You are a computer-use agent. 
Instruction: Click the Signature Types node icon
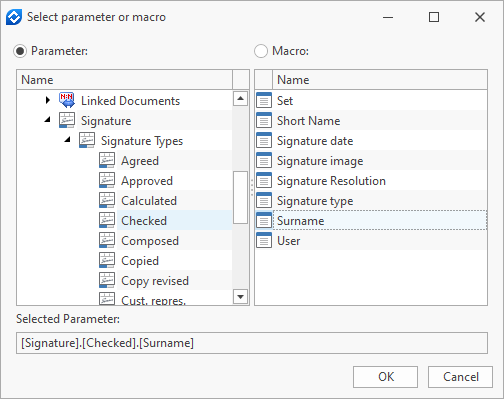(x=87, y=140)
